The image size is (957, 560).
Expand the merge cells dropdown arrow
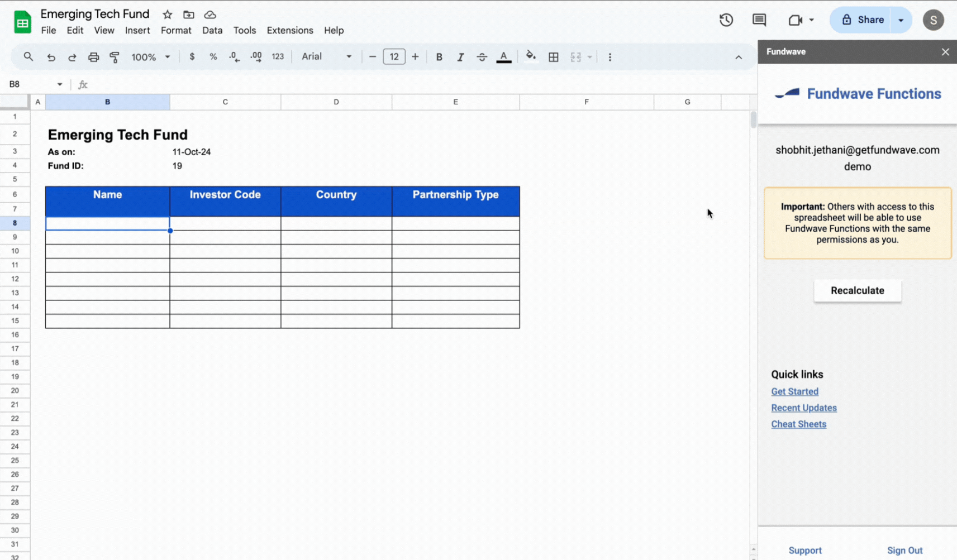[589, 57]
